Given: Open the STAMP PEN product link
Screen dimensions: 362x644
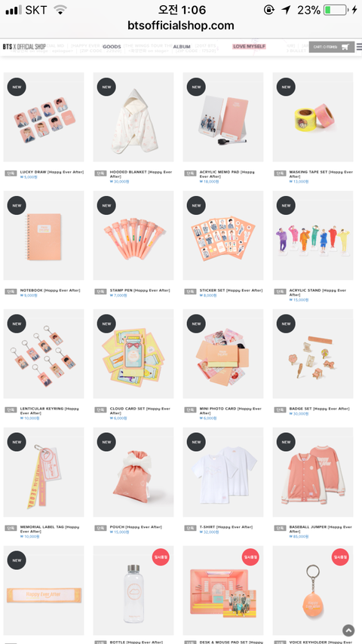Looking at the screenshot, I should (140, 290).
